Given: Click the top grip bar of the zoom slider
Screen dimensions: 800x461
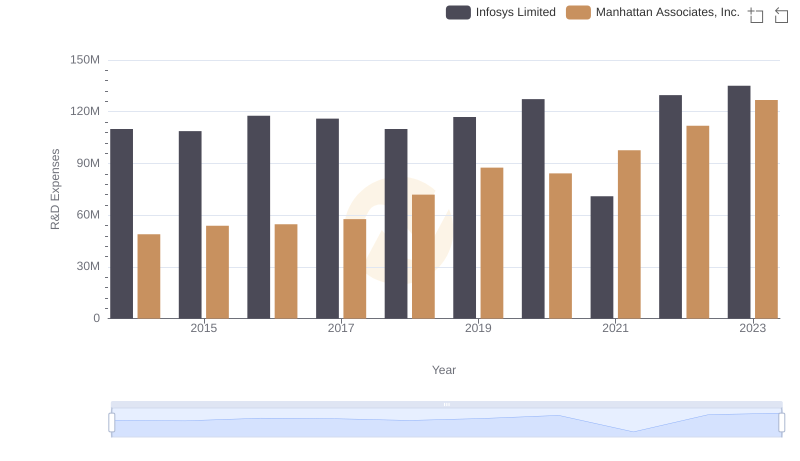Looking at the screenshot, I should (x=446, y=404).
